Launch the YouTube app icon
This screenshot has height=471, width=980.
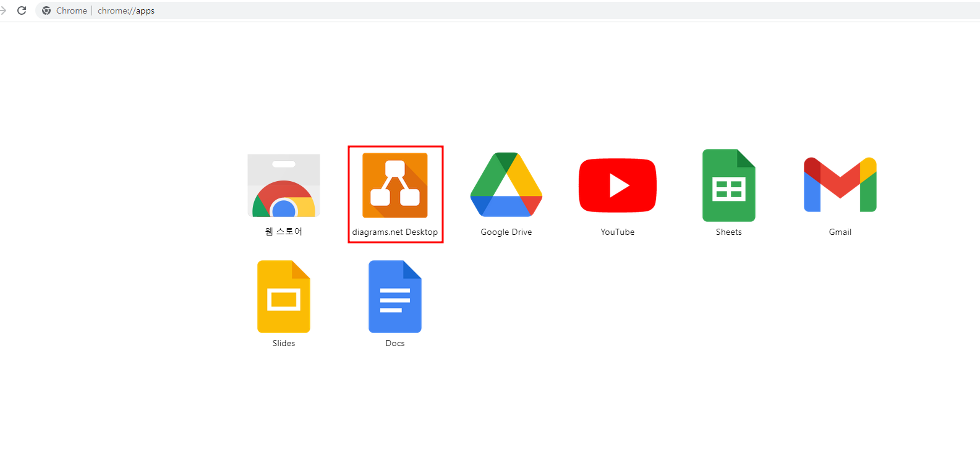tap(618, 185)
